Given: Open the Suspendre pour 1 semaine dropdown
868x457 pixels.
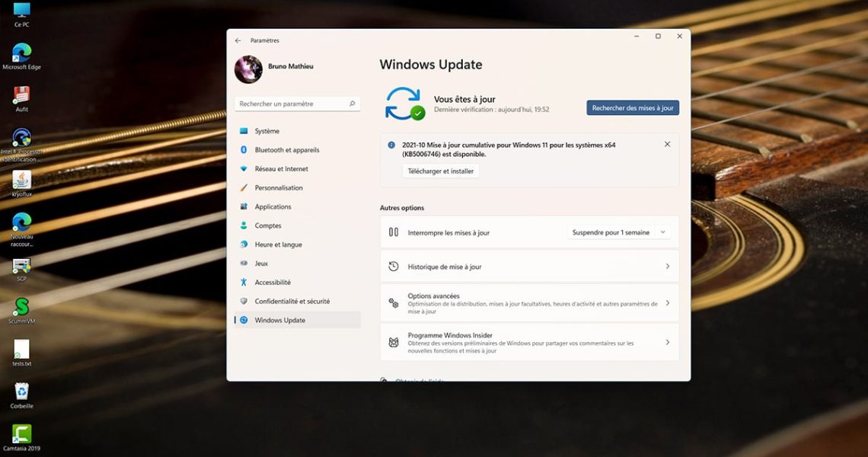Looking at the screenshot, I should (619, 232).
